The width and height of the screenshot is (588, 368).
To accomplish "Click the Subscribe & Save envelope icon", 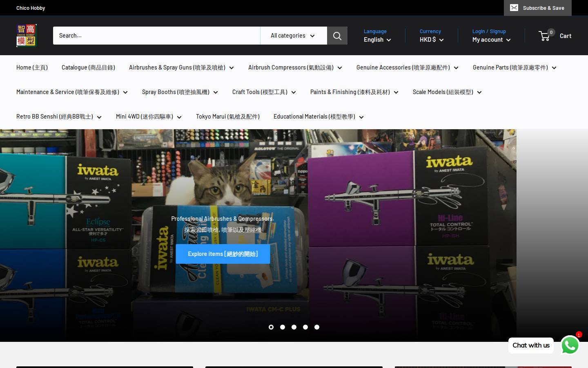I will pyautogui.click(x=514, y=8).
